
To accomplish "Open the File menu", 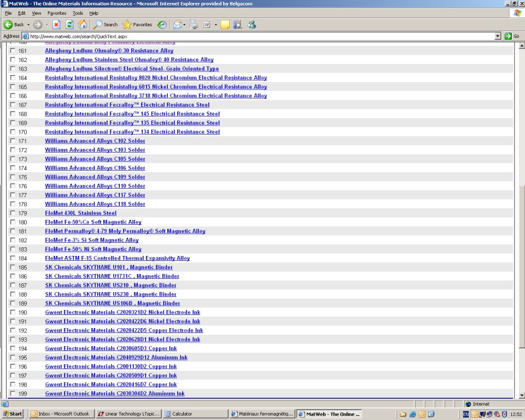I will tap(8, 13).
